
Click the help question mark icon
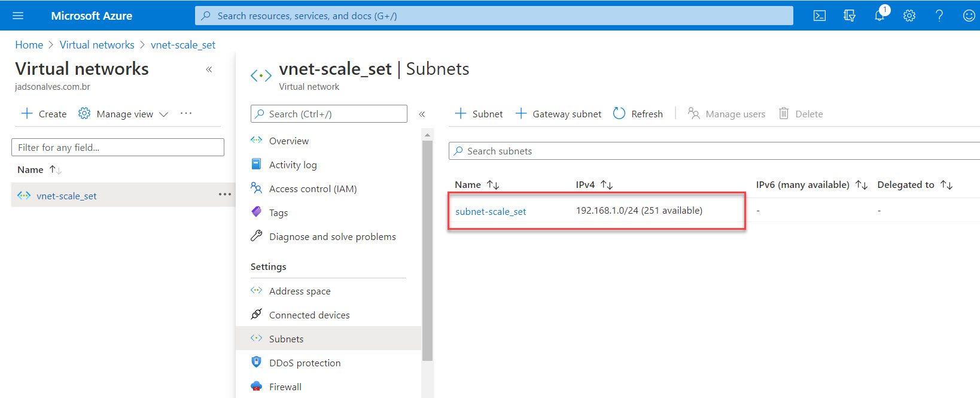tap(939, 16)
